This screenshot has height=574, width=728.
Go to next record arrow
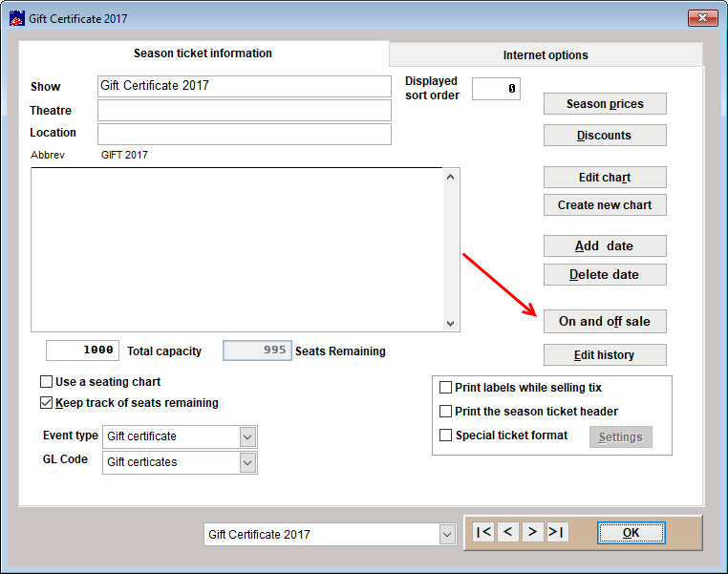point(532,532)
